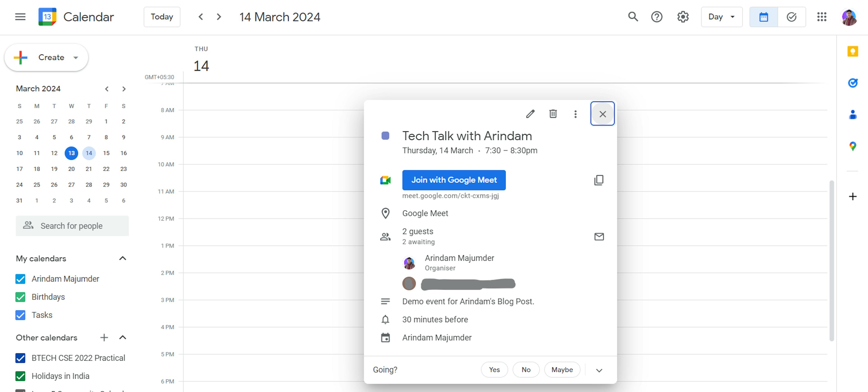Toggle Arindam Majumder calendar checkbox
The image size is (868, 392).
[20, 279]
